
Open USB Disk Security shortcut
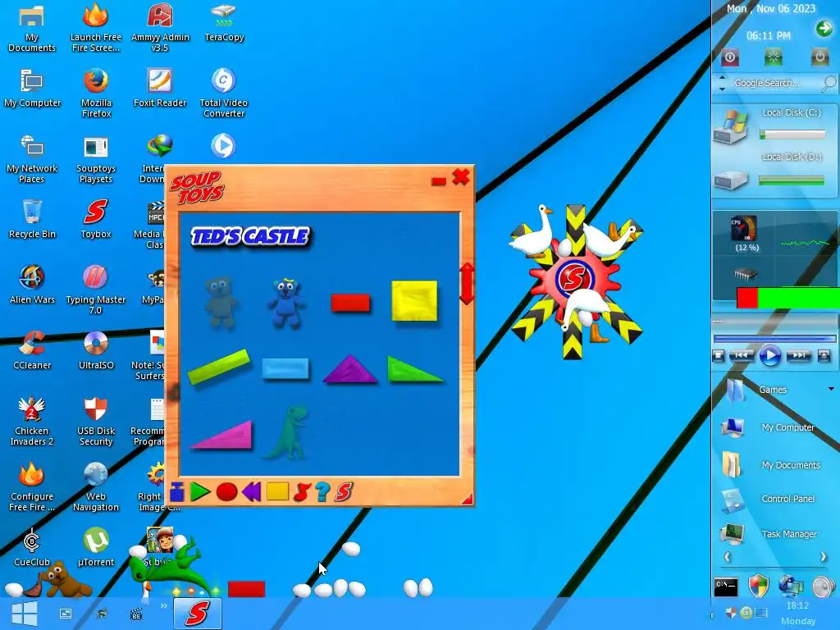96,421
